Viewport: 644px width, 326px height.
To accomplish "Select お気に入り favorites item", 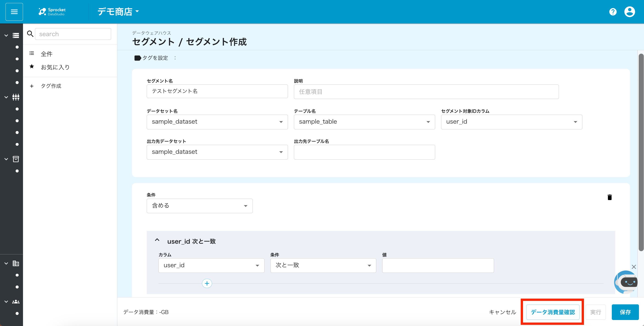I will [55, 67].
